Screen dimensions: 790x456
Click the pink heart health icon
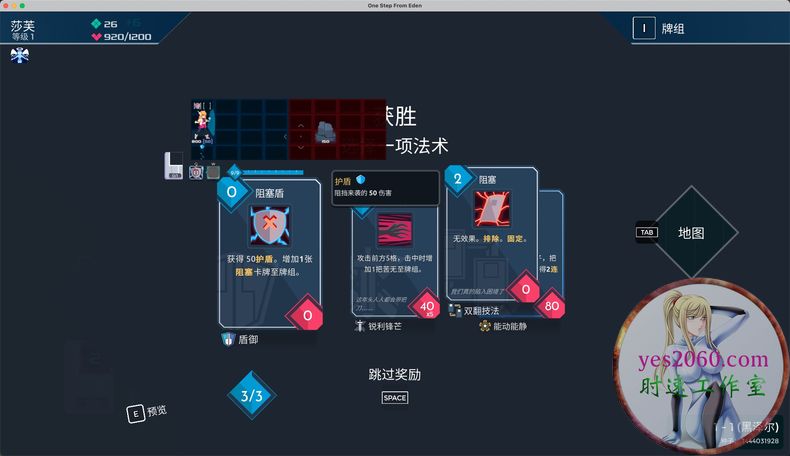coord(96,37)
